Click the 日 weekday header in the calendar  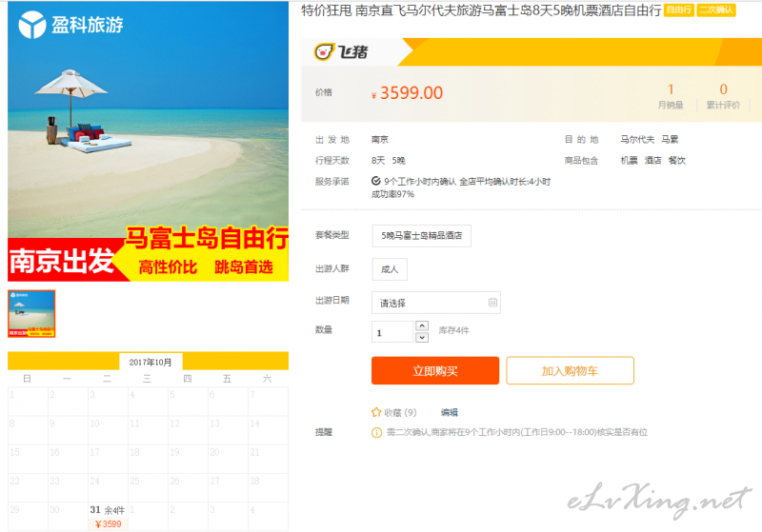(28, 379)
